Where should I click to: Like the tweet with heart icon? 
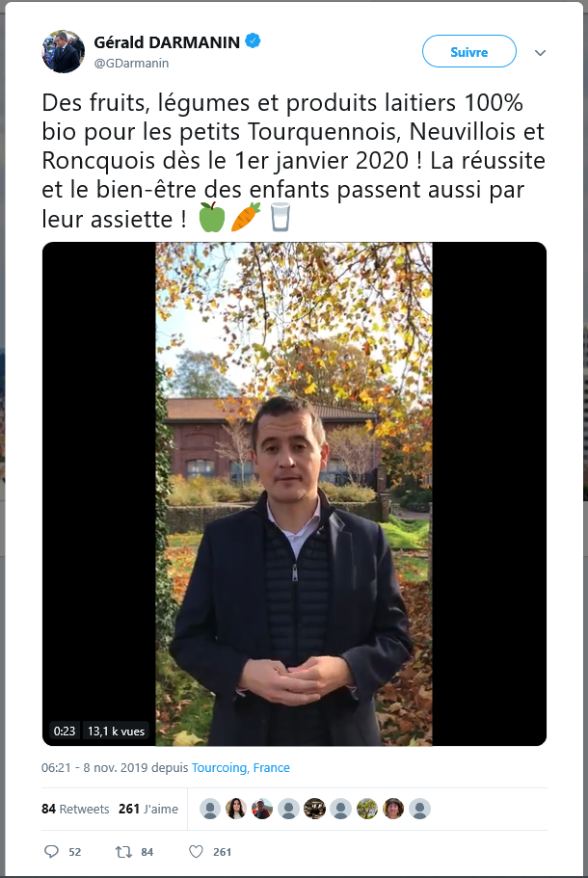(196, 852)
